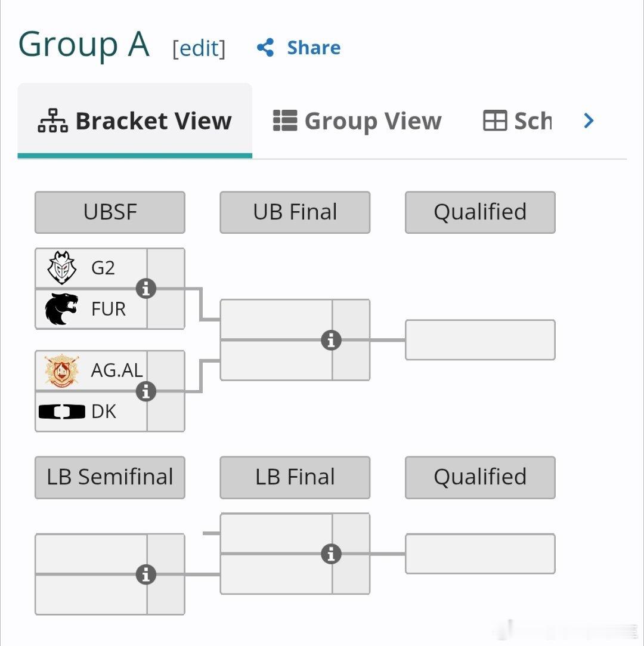Switch to Group View tab
Viewport: 644px width, 646px height.
click(357, 120)
